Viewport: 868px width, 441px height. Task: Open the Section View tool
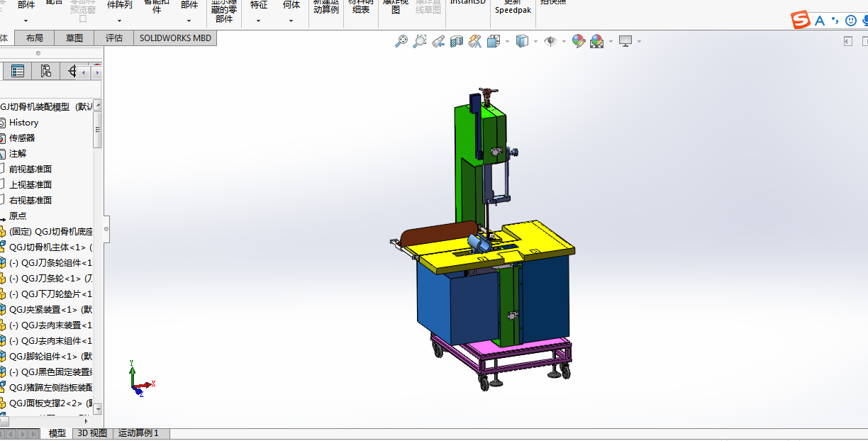pos(457,42)
